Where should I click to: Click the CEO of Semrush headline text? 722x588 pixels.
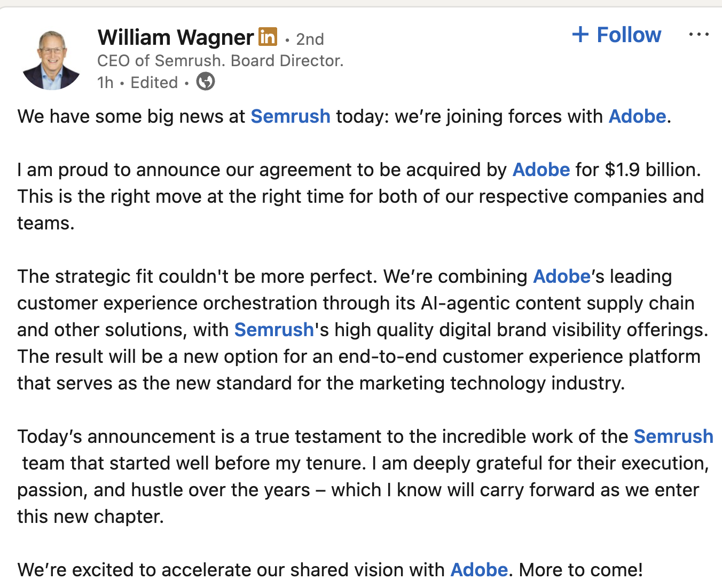221,60
